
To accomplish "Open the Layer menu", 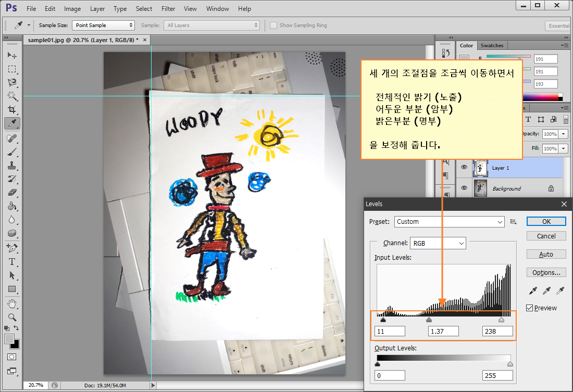I will 97,9.
